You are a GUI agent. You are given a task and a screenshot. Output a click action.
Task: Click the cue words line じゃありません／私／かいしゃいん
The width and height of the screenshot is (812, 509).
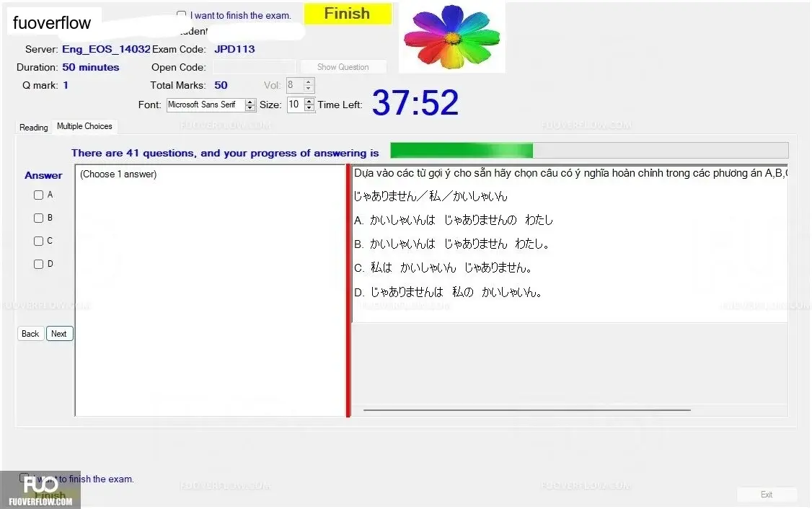pos(431,196)
